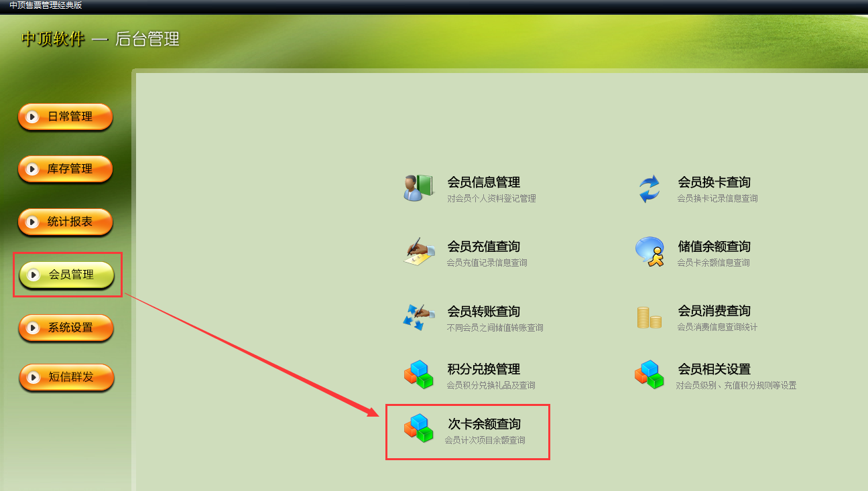Open the 短信群发 sidebar button
The height and width of the screenshot is (491, 868).
coord(66,378)
